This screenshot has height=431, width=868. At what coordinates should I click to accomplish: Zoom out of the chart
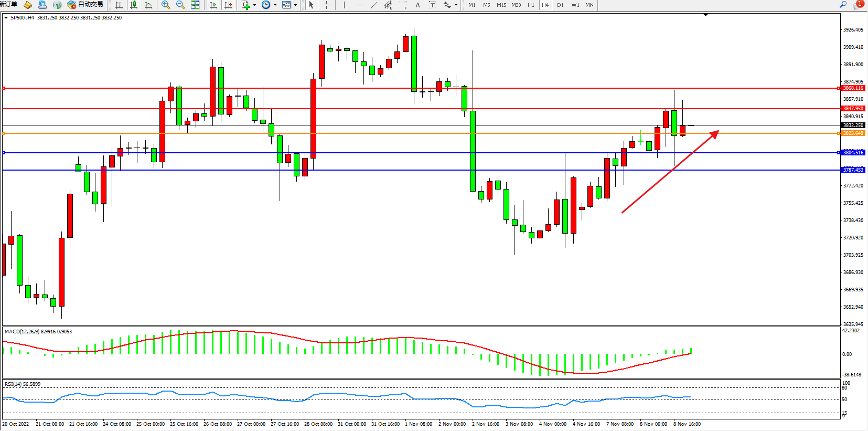coord(180,5)
